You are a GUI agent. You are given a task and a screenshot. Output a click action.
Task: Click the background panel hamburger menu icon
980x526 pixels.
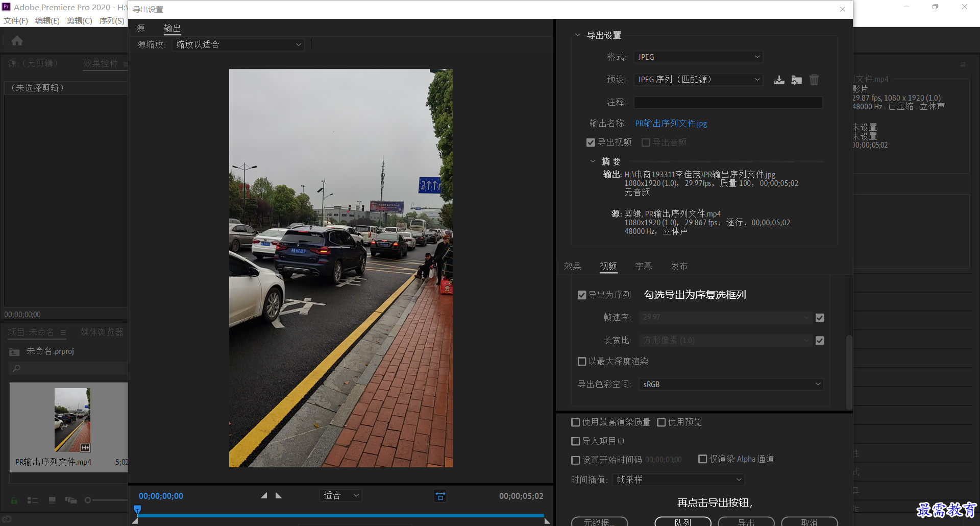963,64
